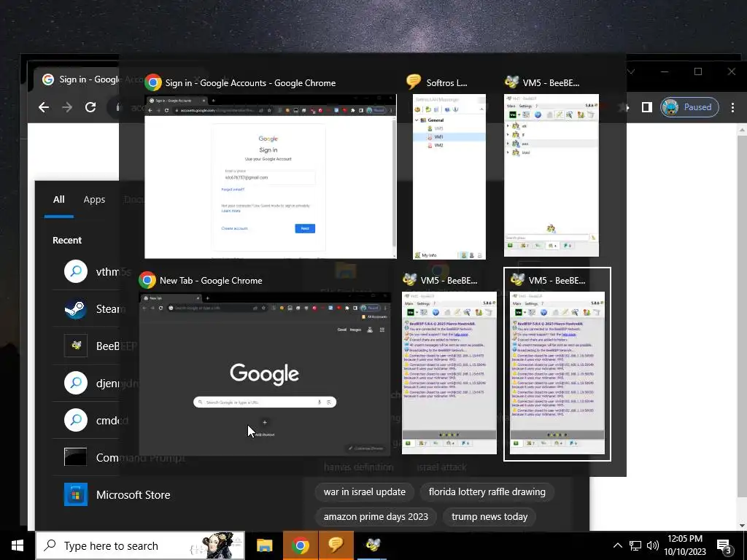Click the taskbar clock showing 12:05 PM

(685, 545)
